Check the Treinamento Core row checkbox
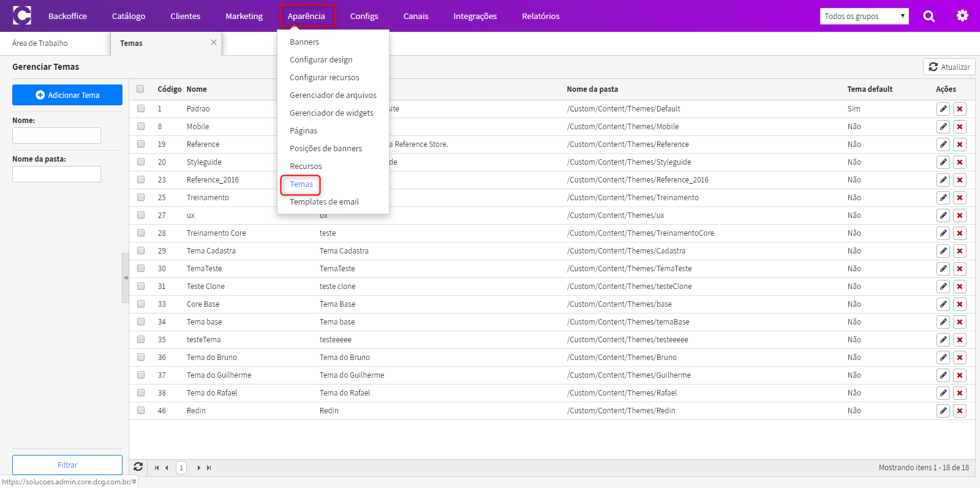The width and height of the screenshot is (980, 488). 141,233
